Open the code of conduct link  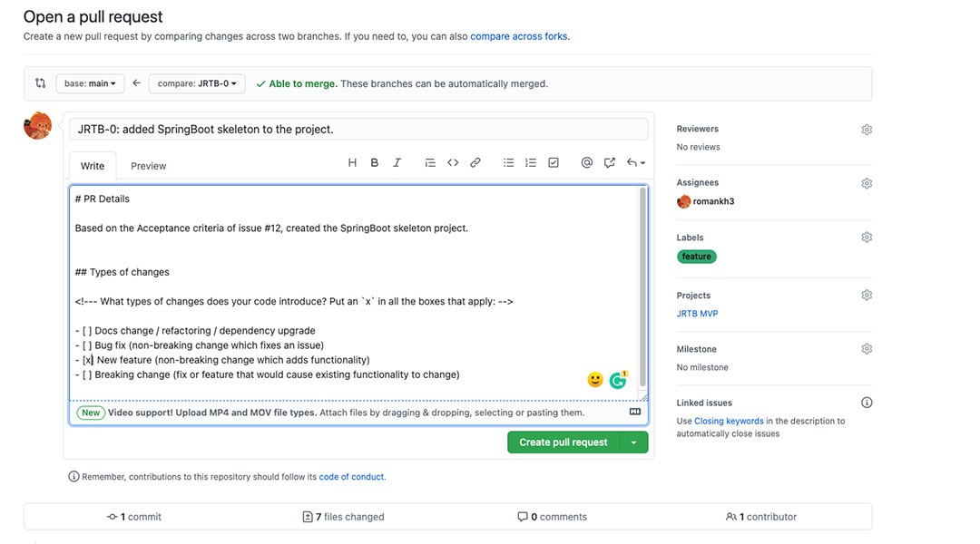(351, 477)
